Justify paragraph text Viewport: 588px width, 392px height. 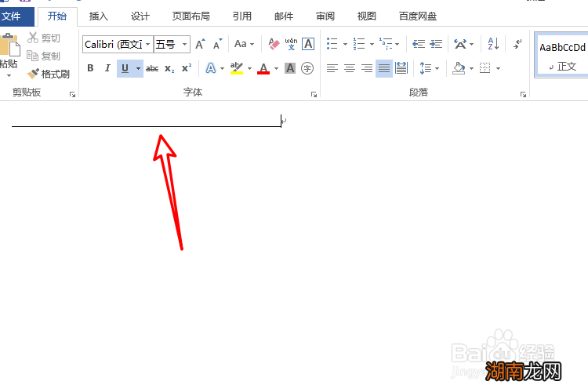click(384, 68)
